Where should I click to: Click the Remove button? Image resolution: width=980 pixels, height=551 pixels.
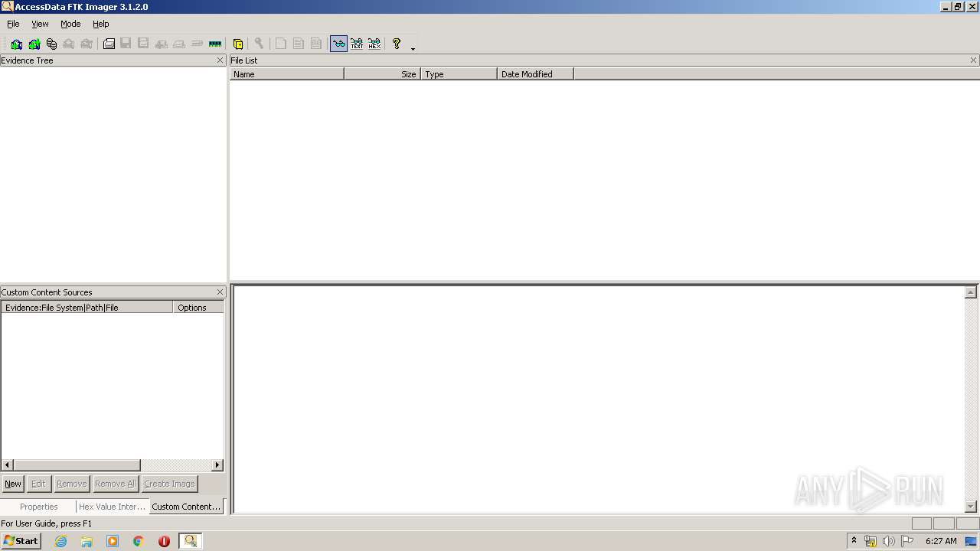(x=71, y=484)
